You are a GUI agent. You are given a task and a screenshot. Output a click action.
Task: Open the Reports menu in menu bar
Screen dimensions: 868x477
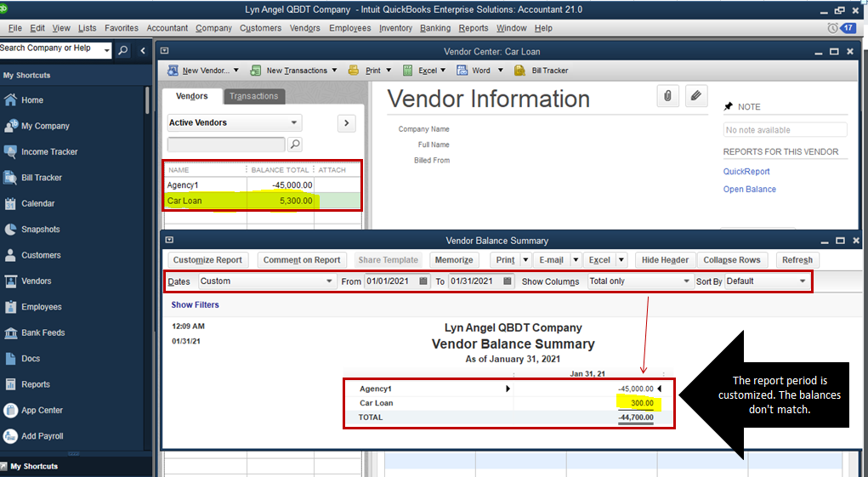pyautogui.click(x=474, y=28)
